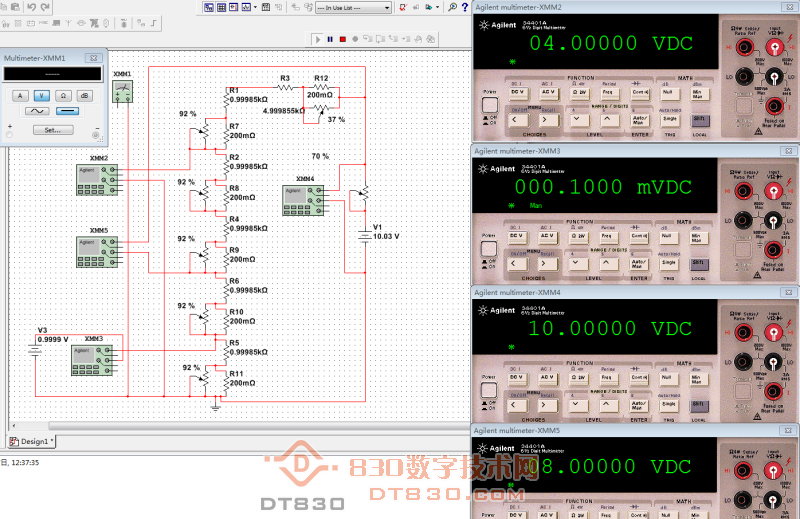Click the Set... button in Multimeter-XMM1
This screenshot has width=800, height=519.
click(x=52, y=130)
